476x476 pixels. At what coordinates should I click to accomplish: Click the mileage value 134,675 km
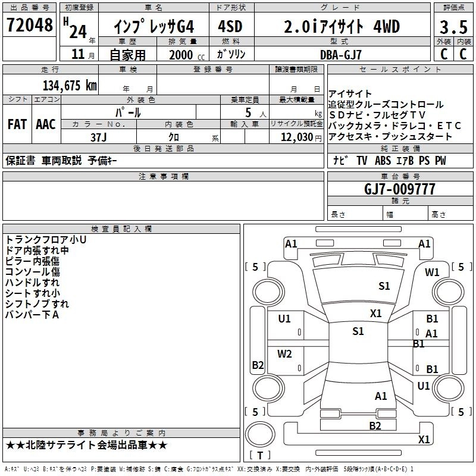tap(70, 85)
